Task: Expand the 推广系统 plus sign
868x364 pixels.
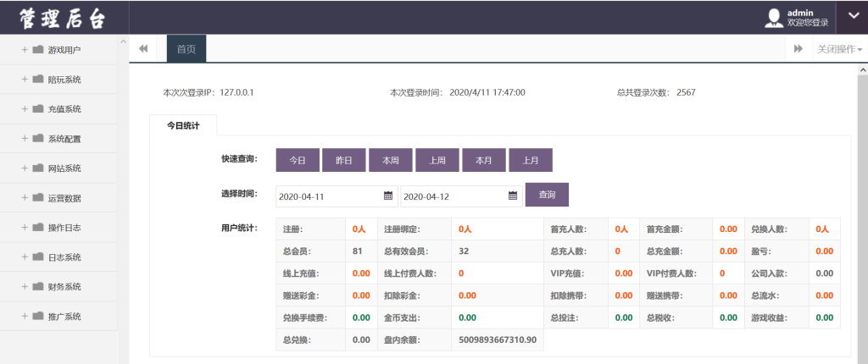Action: 25,317
